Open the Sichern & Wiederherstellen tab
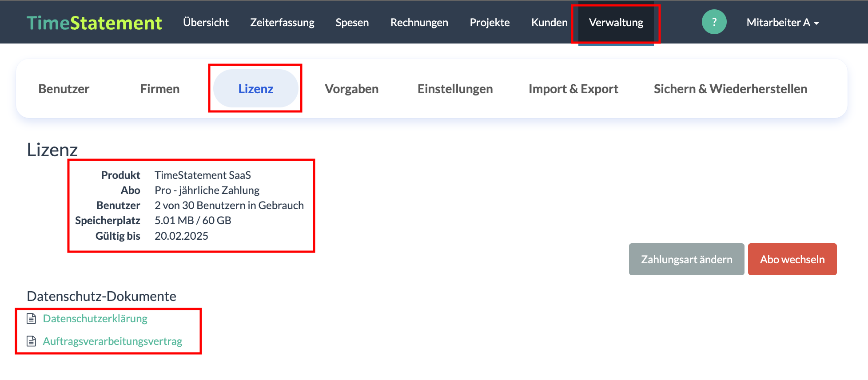 [731, 89]
